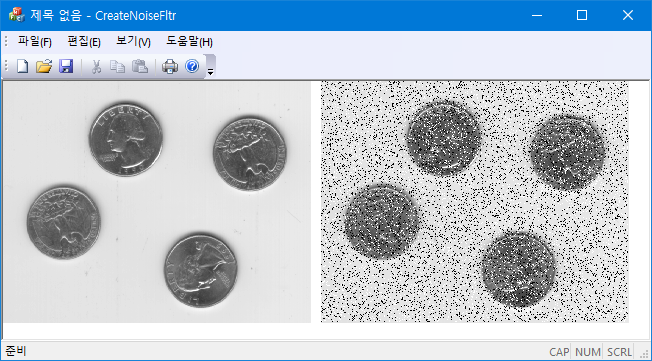The height and width of the screenshot is (361, 652).
Task: Open the 파일(F) menu
Action: tap(35, 42)
